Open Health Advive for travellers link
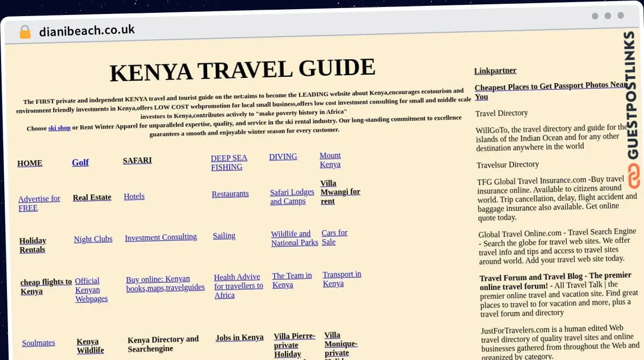This screenshot has height=360, width=644. (239, 286)
